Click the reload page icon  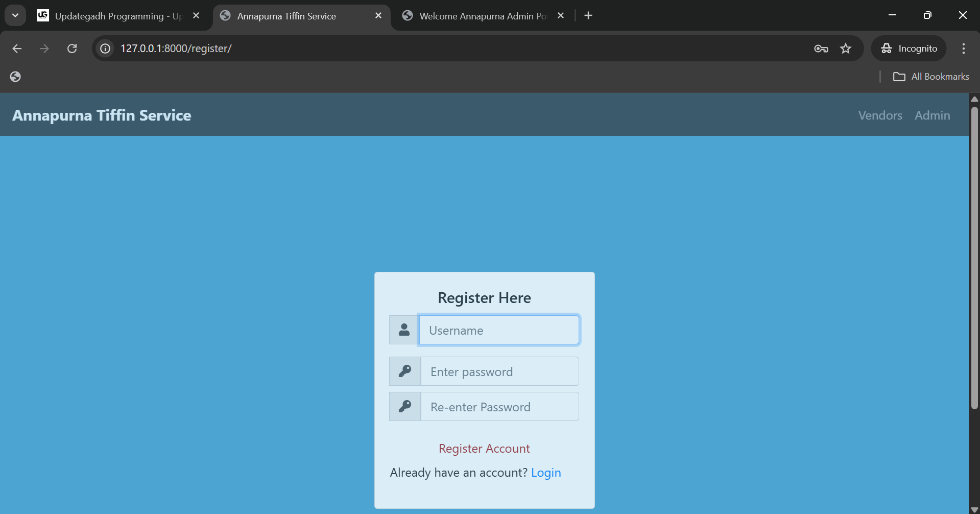[72, 49]
